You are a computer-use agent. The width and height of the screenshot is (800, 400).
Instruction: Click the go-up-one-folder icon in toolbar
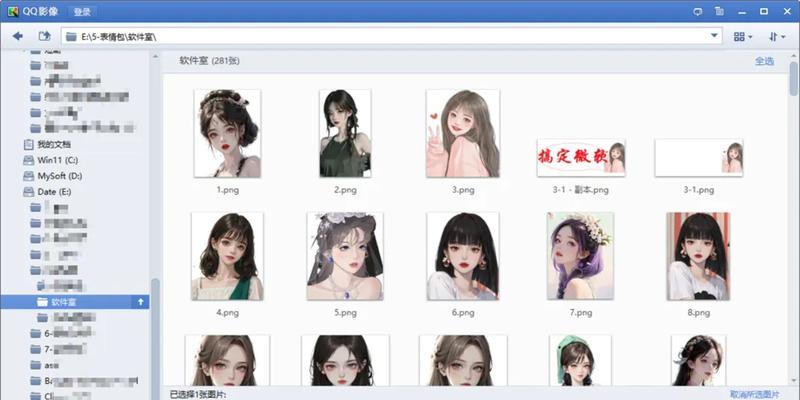[45, 36]
